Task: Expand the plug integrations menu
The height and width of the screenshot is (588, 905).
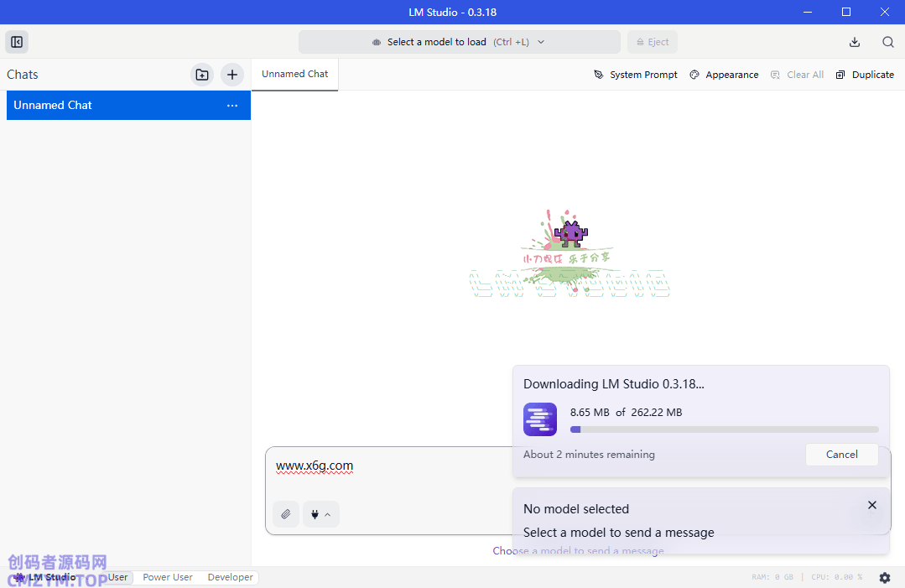Action: [x=320, y=514]
